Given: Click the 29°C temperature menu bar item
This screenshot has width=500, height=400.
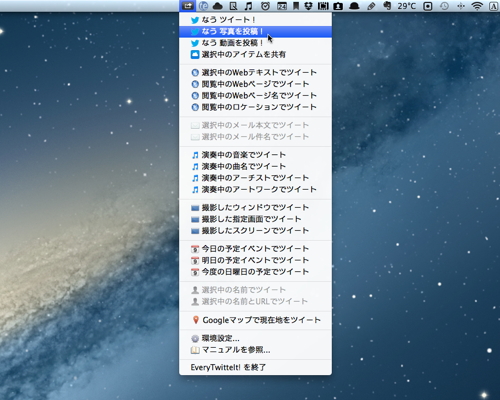Looking at the screenshot, I should [407, 6].
